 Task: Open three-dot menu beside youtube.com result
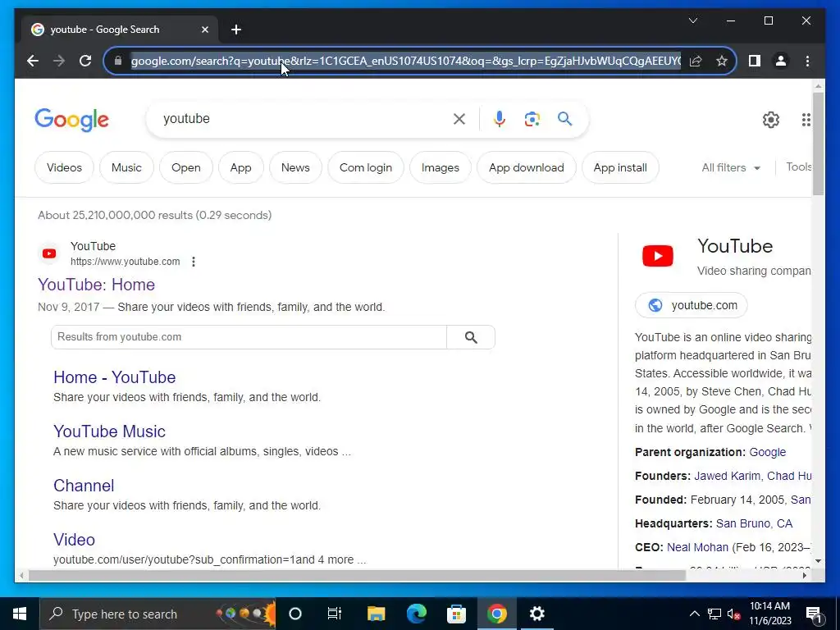click(x=194, y=262)
